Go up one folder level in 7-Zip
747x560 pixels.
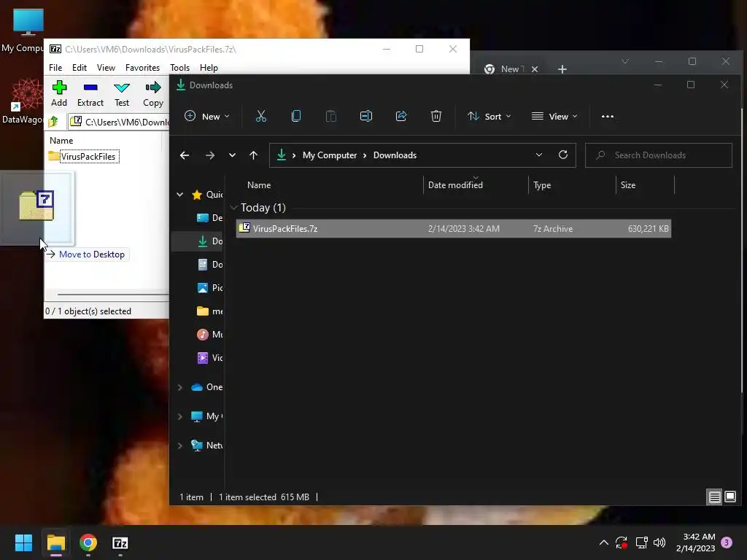tap(53, 122)
